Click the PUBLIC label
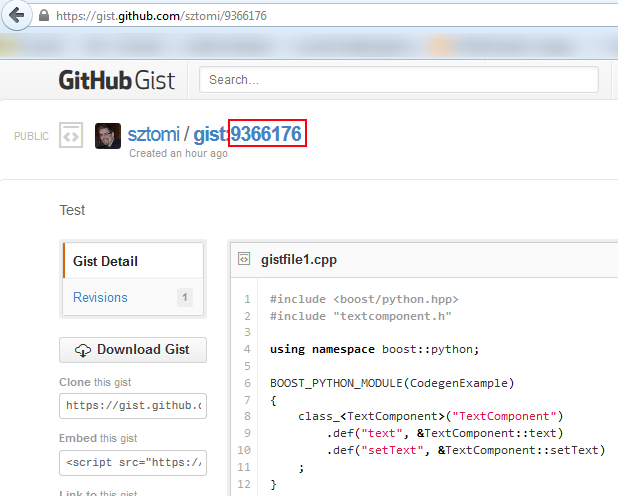This screenshot has height=496, width=618. click(32, 136)
